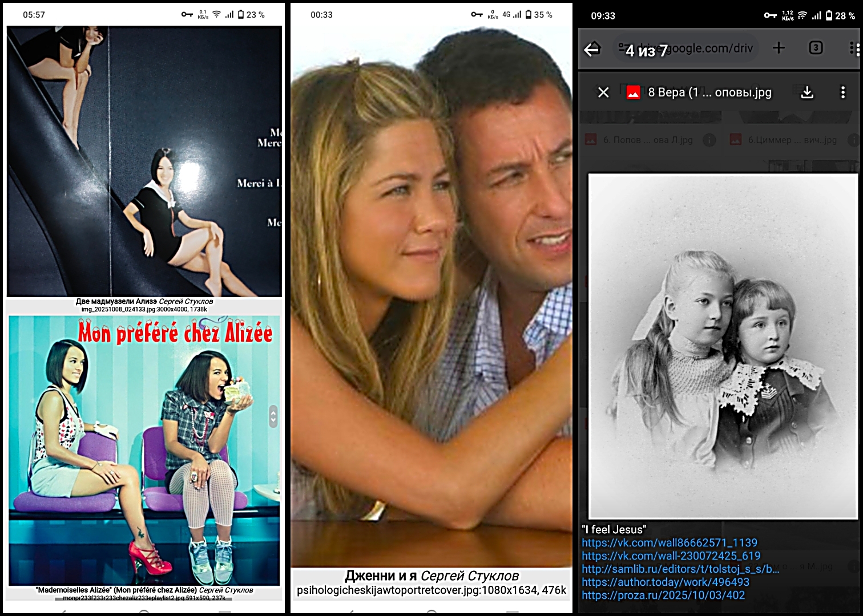Open the vk.com/wall-230072425_619 link

671,556
